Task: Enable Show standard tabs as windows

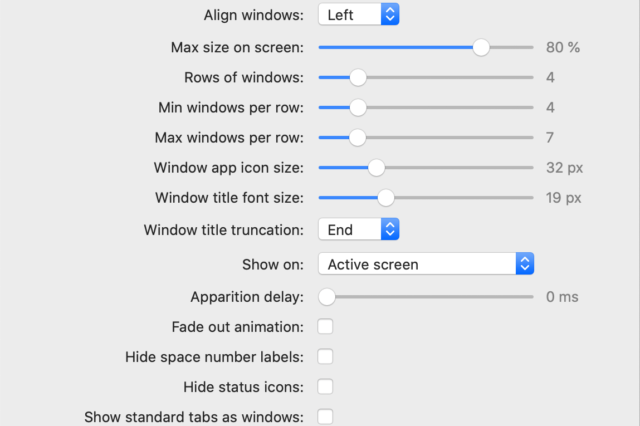Action: tap(325, 416)
